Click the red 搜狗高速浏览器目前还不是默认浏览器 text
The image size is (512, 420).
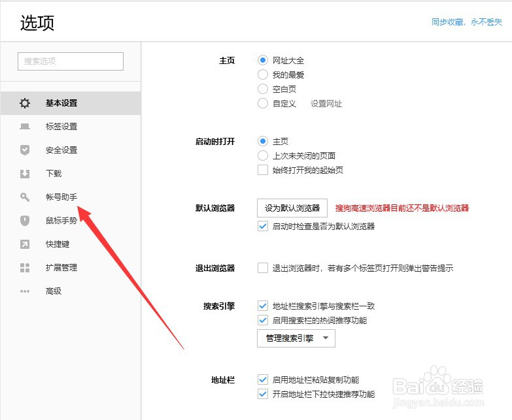click(402, 208)
